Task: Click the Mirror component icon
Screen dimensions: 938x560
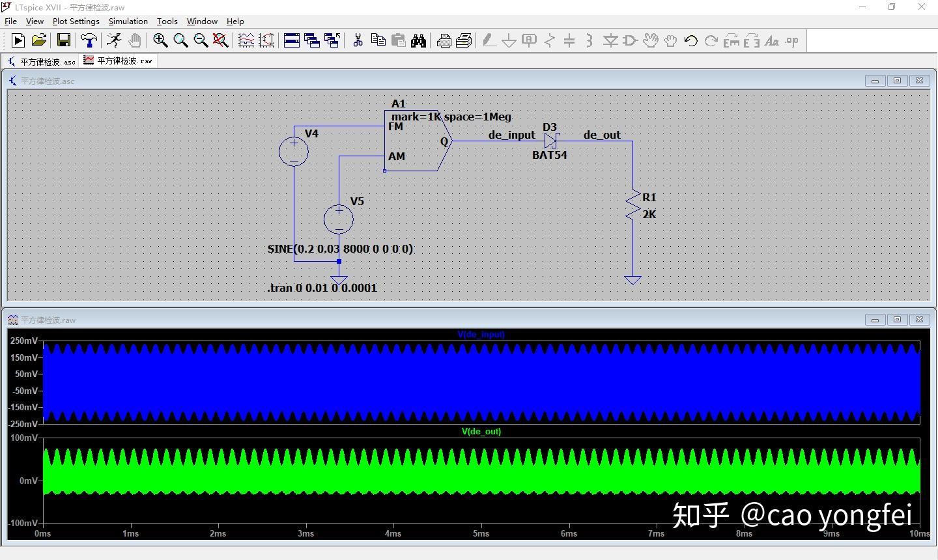Action: pyautogui.click(x=751, y=40)
